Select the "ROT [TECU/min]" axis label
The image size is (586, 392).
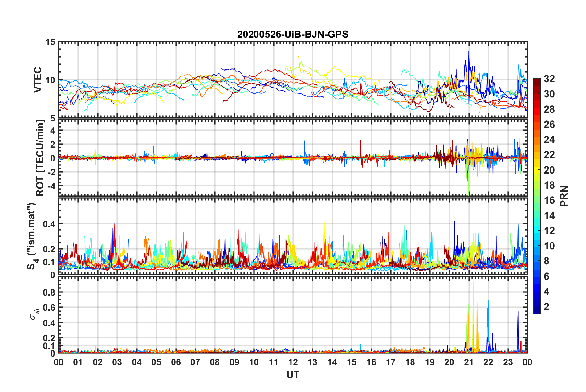tap(40, 158)
